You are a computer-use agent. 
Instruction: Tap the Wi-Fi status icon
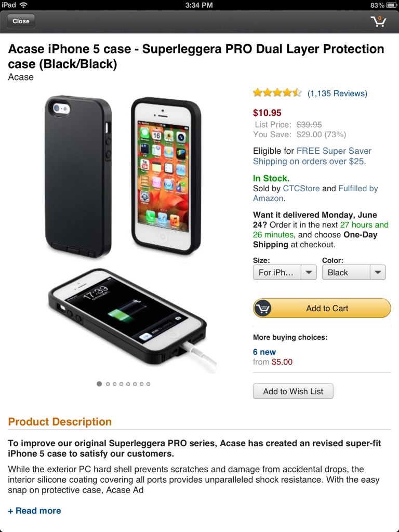23,5
